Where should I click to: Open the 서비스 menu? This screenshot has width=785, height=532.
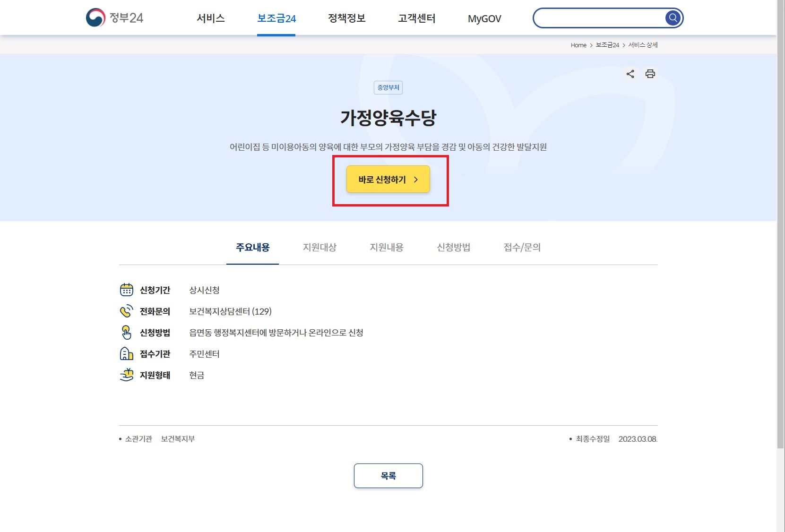tap(211, 18)
